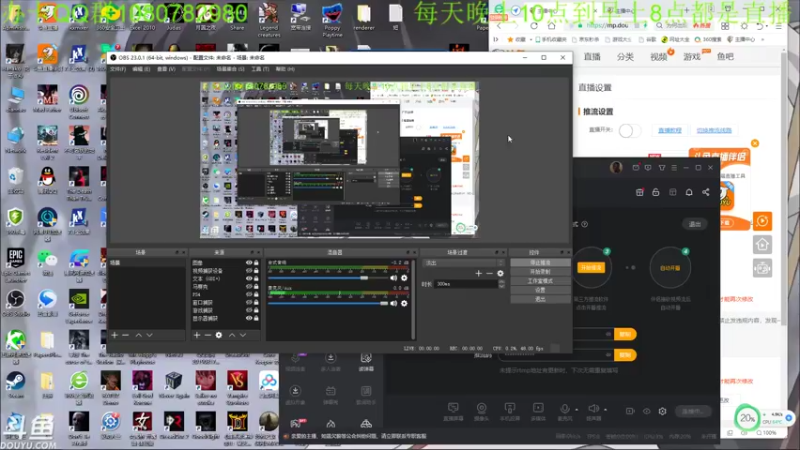Toggle visibility of the 显示器捕获 source
This screenshot has width=800, height=450.
coord(249,318)
